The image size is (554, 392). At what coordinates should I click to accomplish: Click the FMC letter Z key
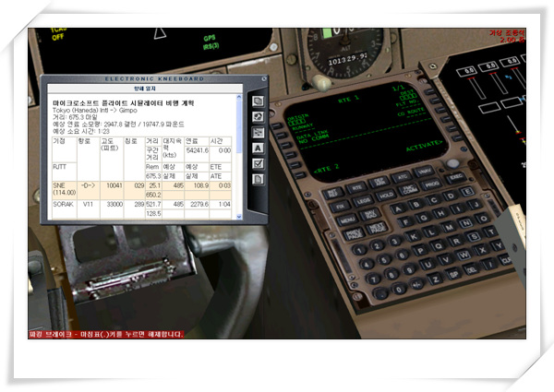[435, 280]
